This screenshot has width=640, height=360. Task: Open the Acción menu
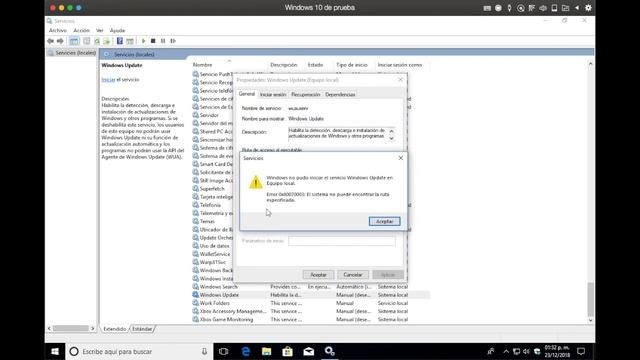(81, 30)
